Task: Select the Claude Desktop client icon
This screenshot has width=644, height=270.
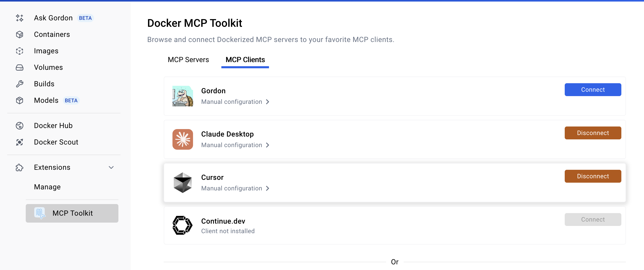Action: pos(182,139)
